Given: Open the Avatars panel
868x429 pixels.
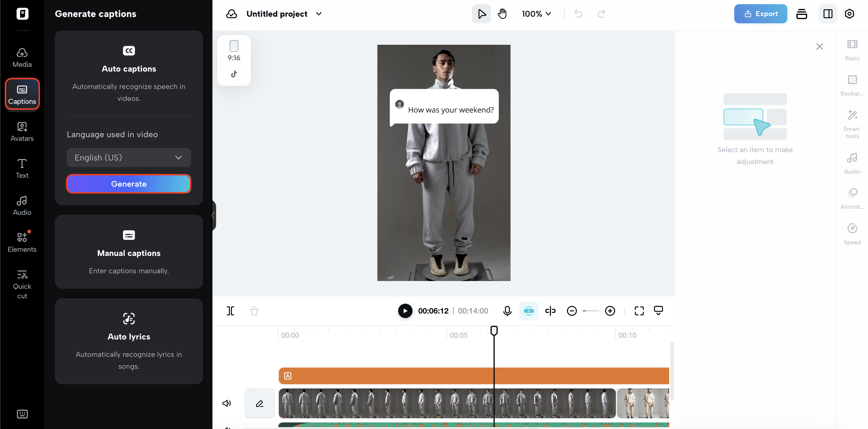Looking at the screenshot, I should [x=21, y=131].
